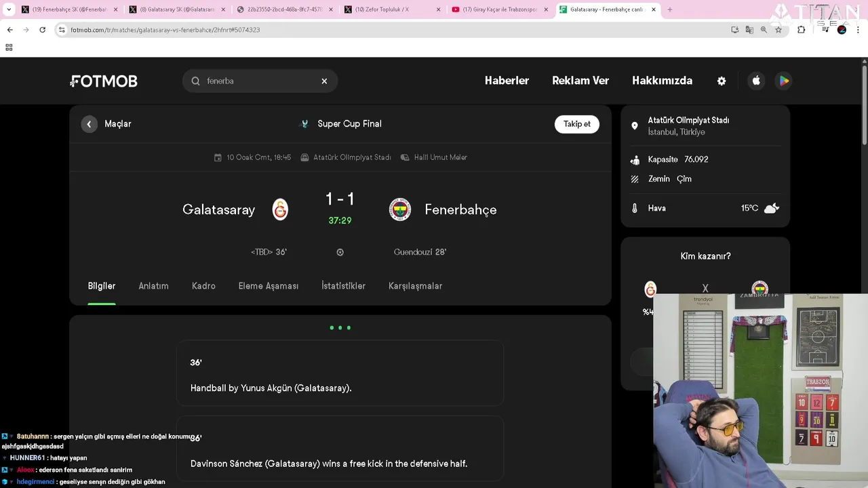Switch to the Zefor Topluluk X tab
868x488 pixels.
tap(391, 9)
